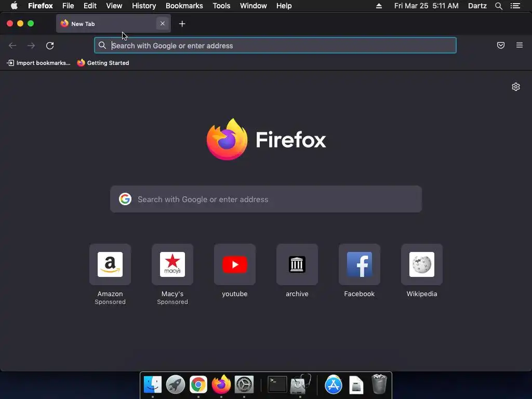The height and width of the screenshot is (399, 532).
Task: Open App Store from the Dock
Action: (x=334, y=385)
